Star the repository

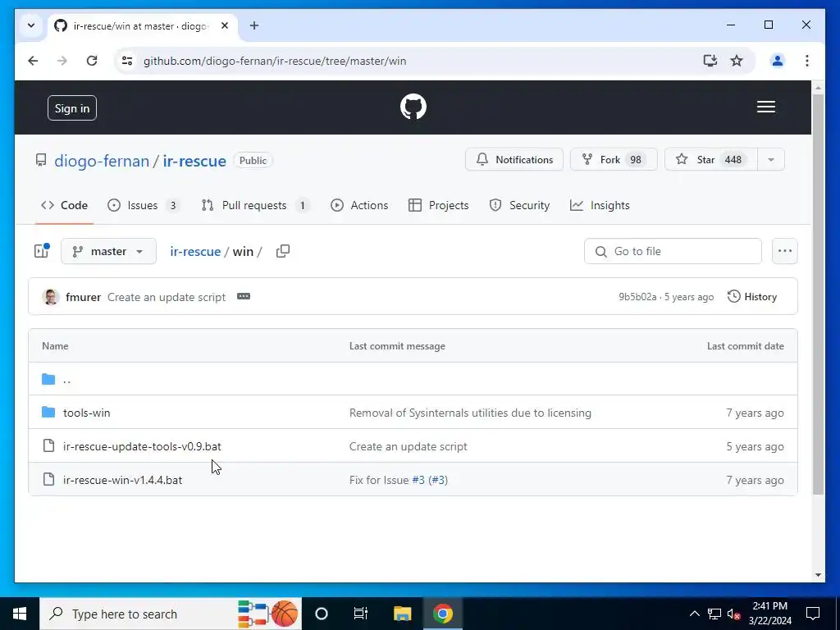pos(711,160)
